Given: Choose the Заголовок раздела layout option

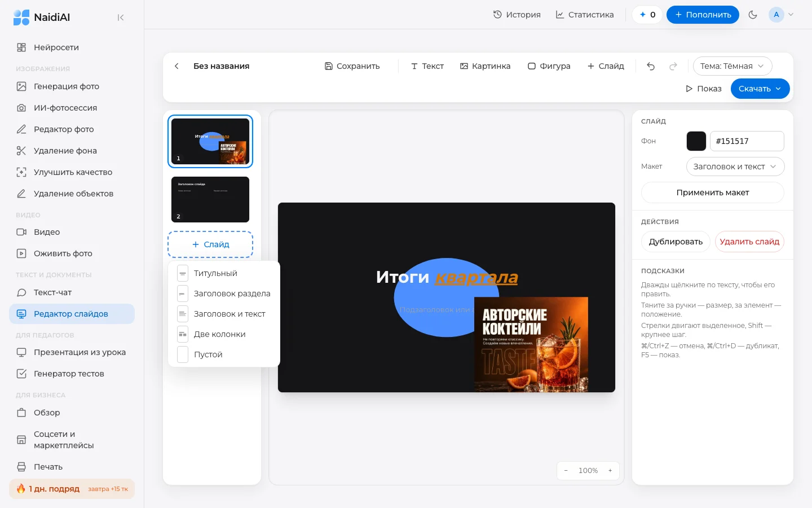Looking at the screenshot, I should point(224,294).
